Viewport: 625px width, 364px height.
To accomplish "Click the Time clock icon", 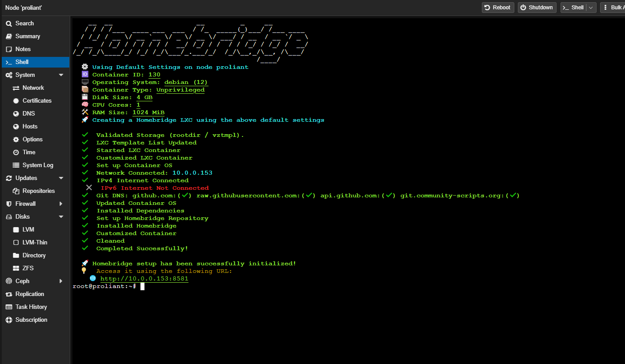I will click(x=16, y=152).
